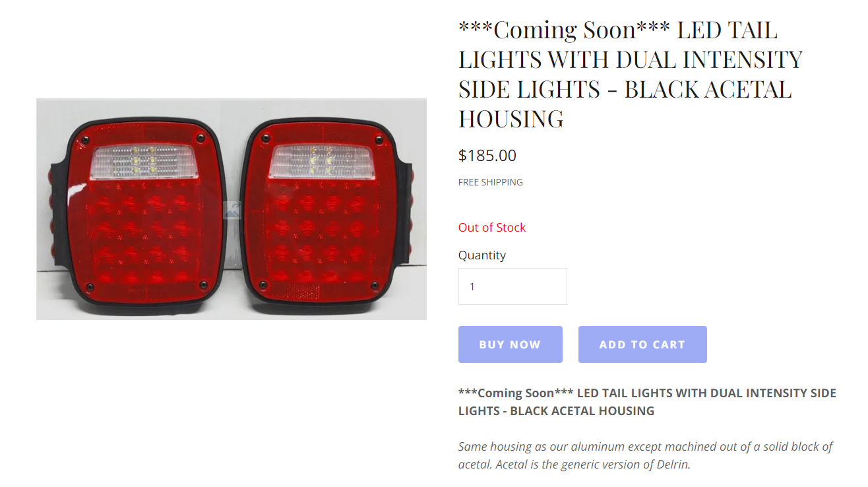Click the italic acetal housing description paragraph
868x487 pixels.
coord(645,455)
